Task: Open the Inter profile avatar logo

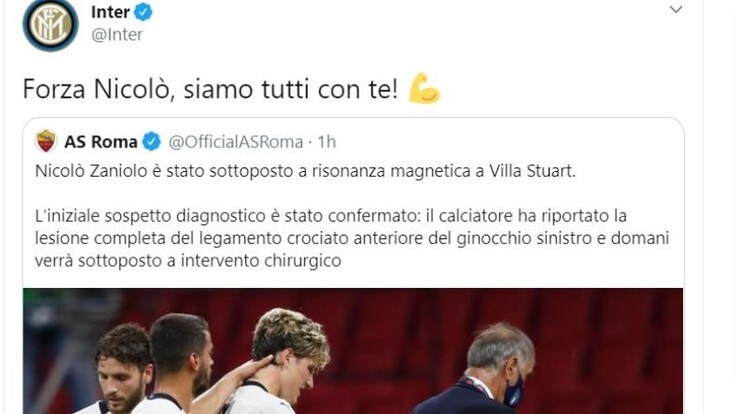Action: coord(50,24)
